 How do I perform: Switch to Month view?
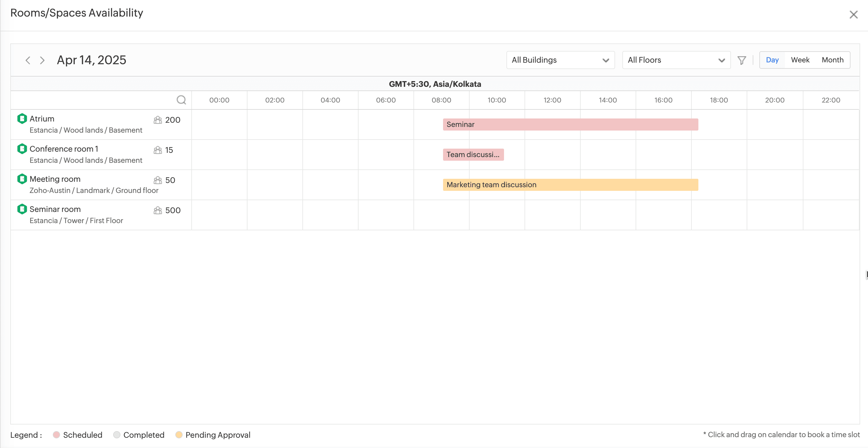point(832,60)
